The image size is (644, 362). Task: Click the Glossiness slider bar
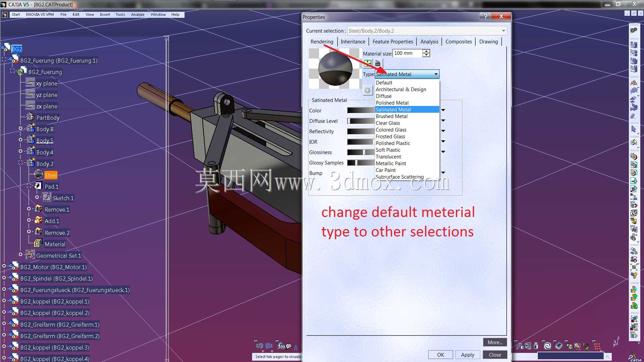pos(361,152)
